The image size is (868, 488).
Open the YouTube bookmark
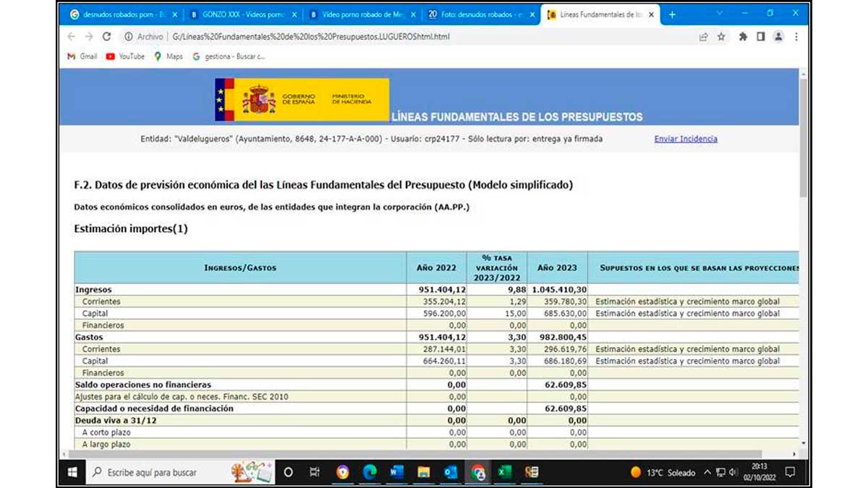click(x=125, y=56)
